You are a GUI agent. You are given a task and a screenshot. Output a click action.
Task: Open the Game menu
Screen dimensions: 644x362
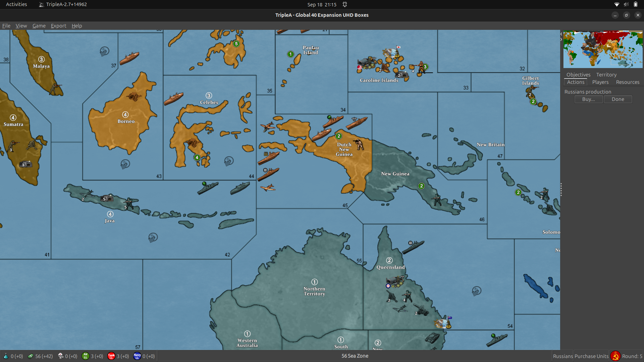pos(39,26)
